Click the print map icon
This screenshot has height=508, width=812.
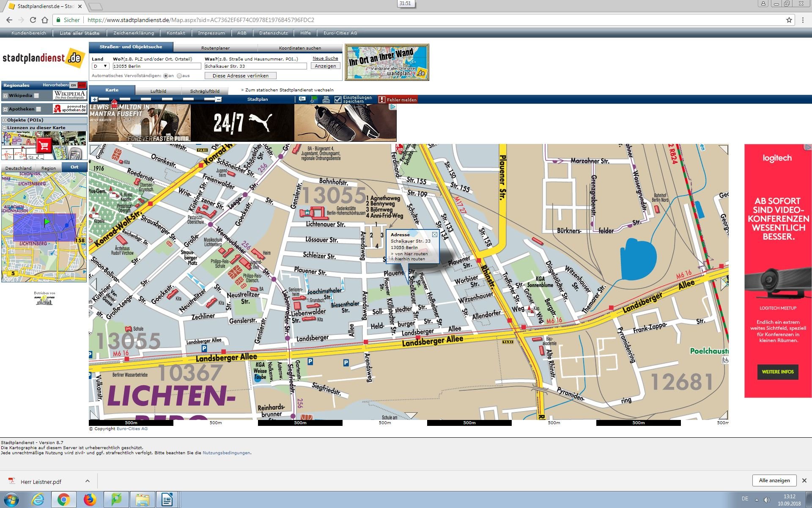tap(326, 99)
